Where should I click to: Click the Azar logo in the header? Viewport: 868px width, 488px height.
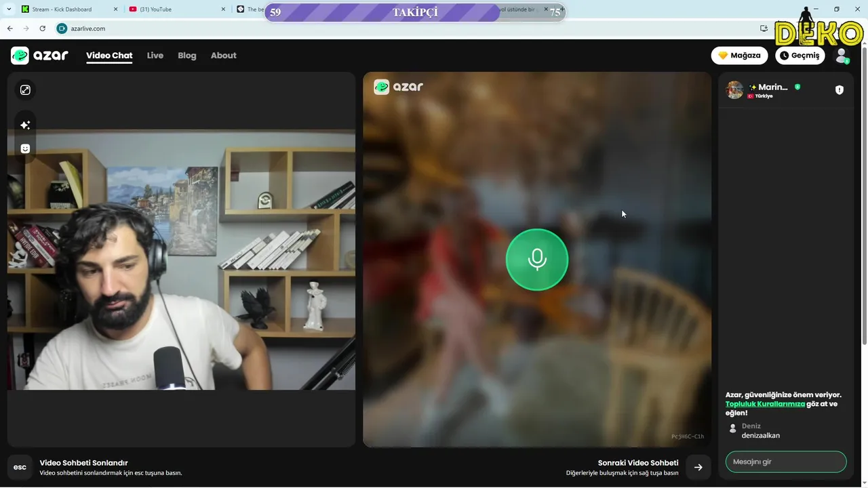coord(39,56)
